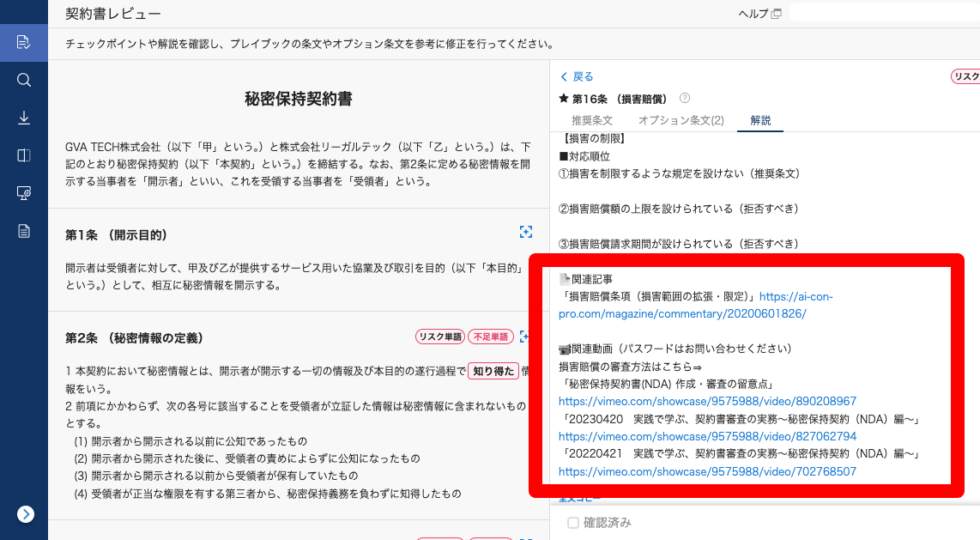
Task: Open the vimeo video 827062794 link
Action: [x=707, y=436]
